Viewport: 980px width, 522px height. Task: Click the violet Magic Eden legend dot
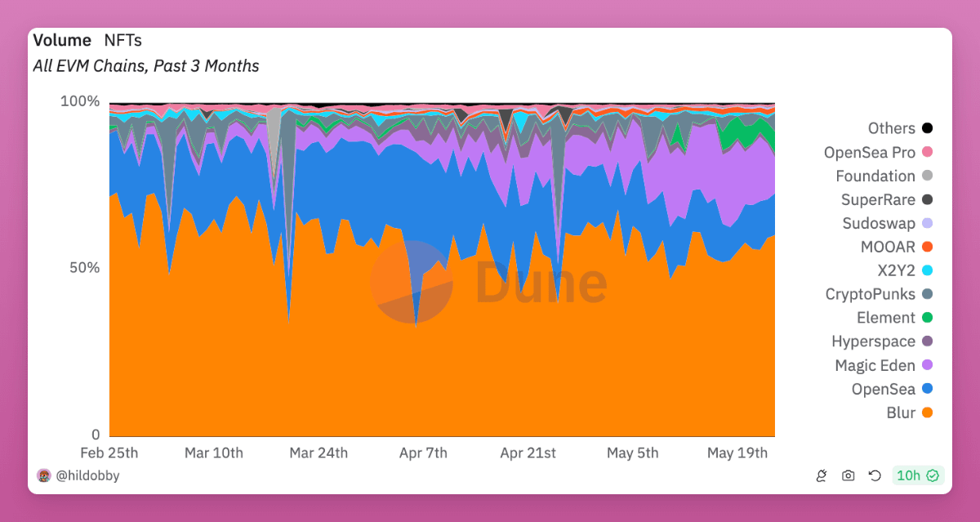[927, 365]
